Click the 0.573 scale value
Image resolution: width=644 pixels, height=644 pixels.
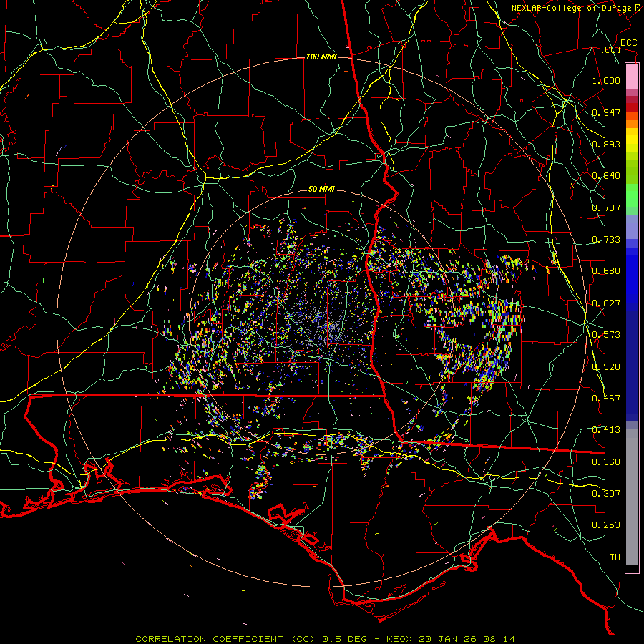pyautogui.click(x=606, y=335)
